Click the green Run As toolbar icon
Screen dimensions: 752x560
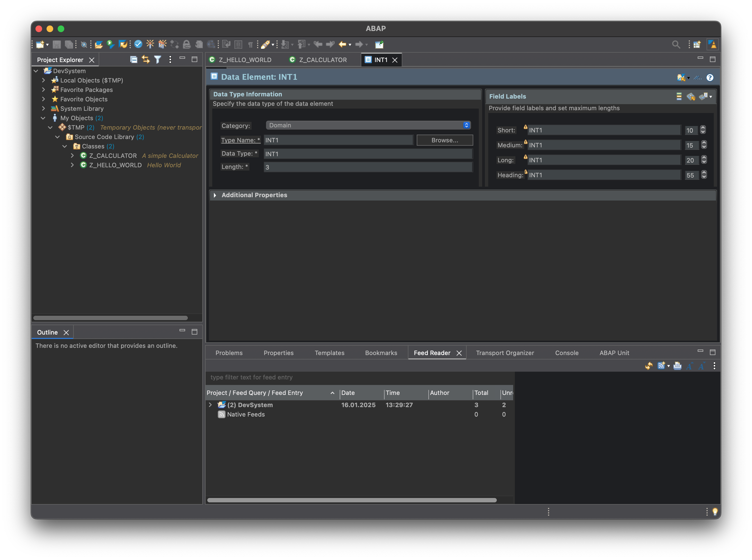111,44
